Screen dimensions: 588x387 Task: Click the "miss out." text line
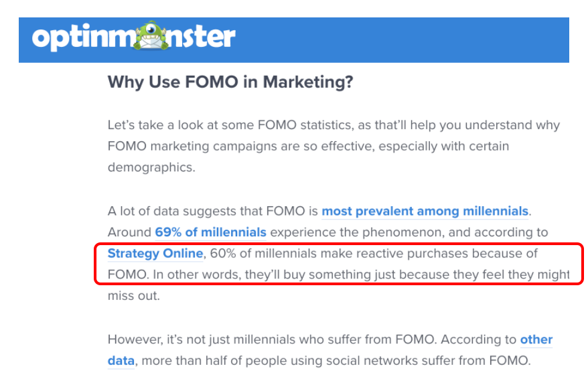[x=134, y=296]
